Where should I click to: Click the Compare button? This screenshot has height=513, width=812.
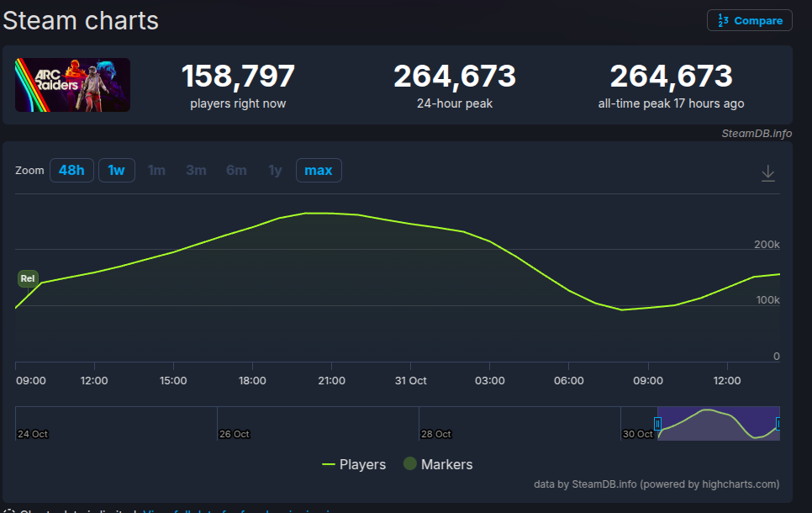click(750, 21)
